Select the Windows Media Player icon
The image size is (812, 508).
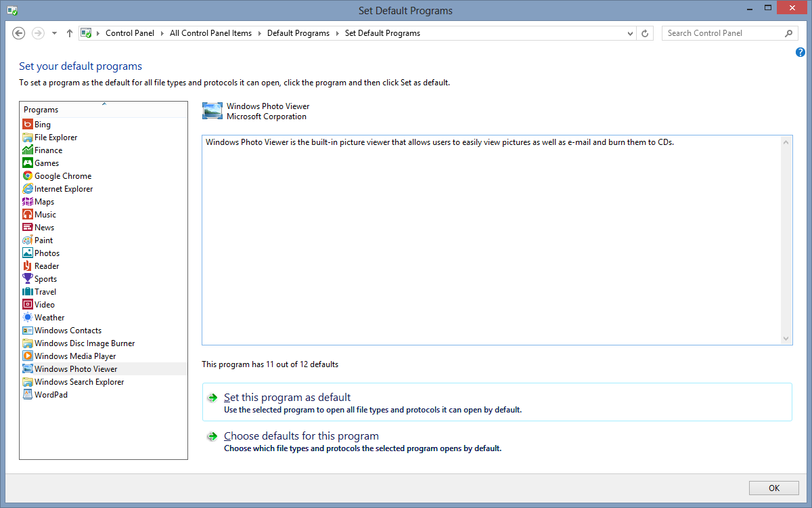[x=28, y=356]
